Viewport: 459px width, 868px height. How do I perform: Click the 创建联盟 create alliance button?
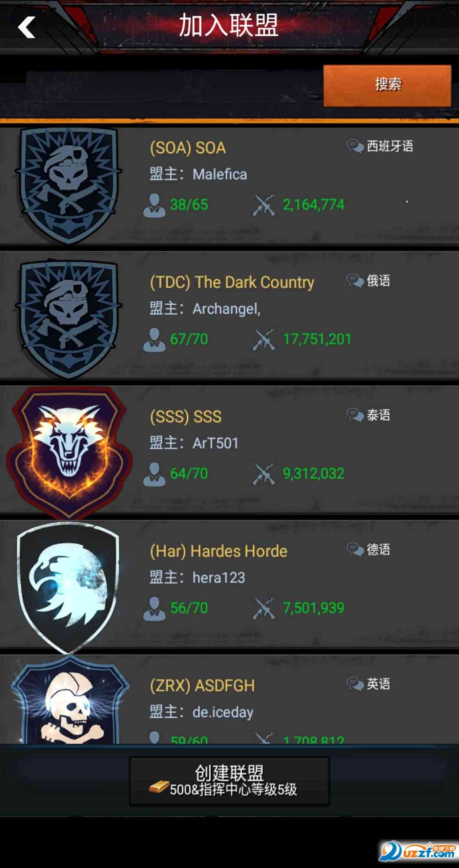(x=229, y=781)
